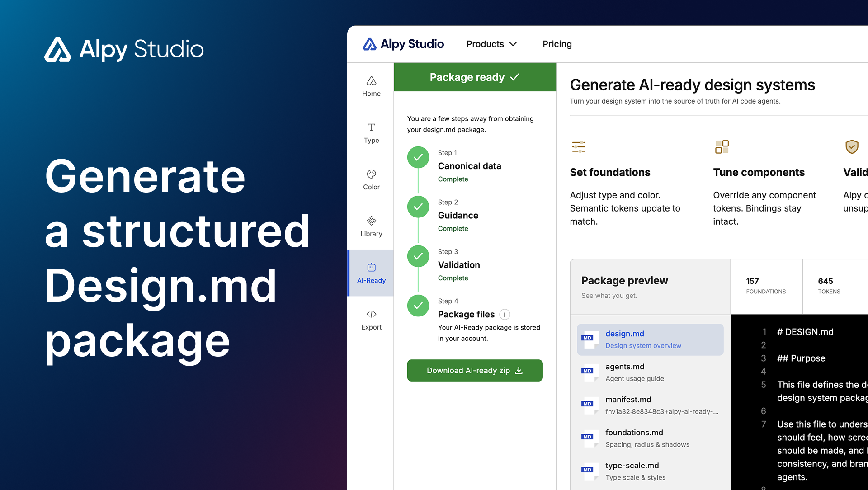Image resolution: width=868 pixels, height=490 pixels.
Task: Click the Alpy Studio logo in app header
Action: coord(403,44)
